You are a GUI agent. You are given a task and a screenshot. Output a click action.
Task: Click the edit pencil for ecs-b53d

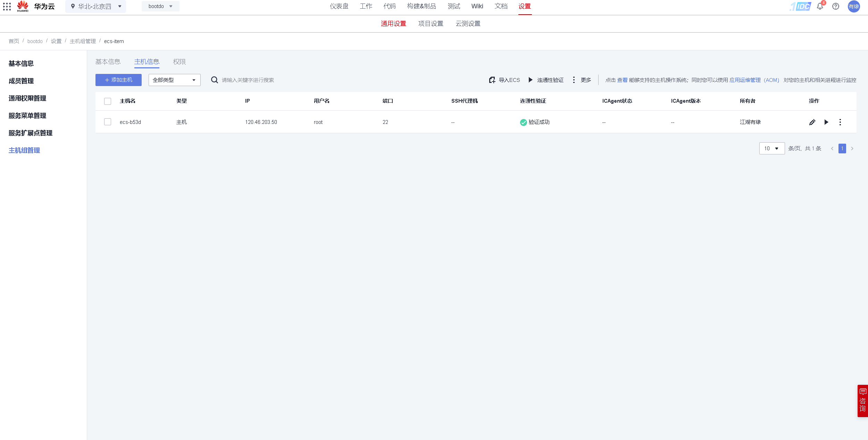pos(812,122)
